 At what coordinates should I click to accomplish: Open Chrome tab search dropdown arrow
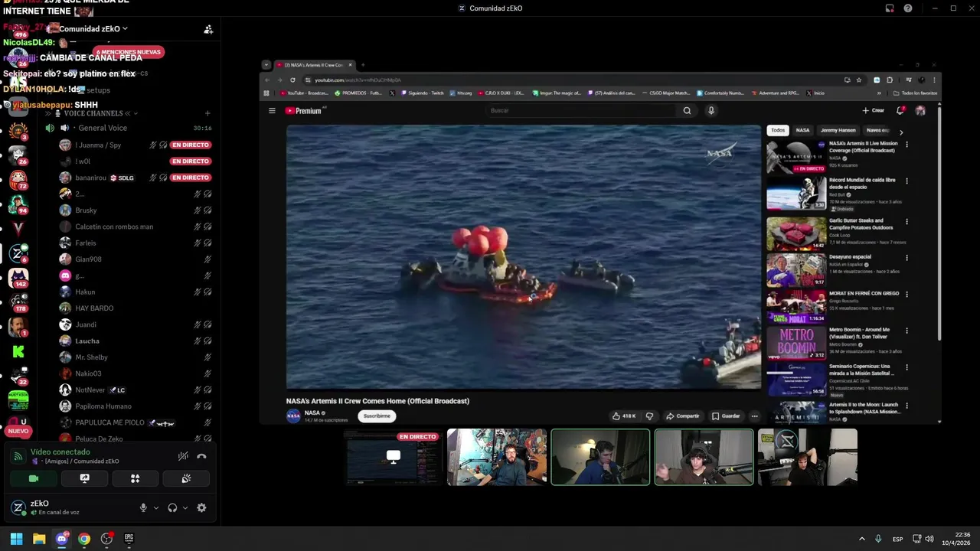pos(266,65)
